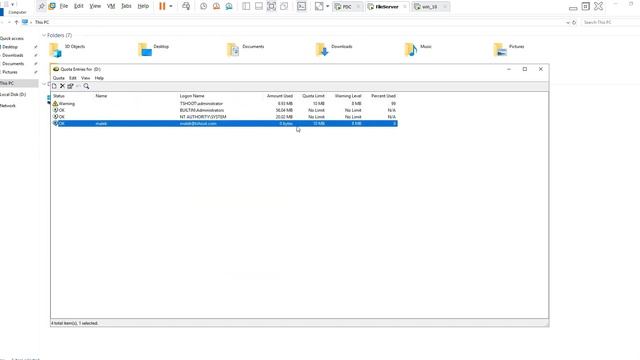Click VMware show library sidebar icon
The image size is (640, 360).
[x=246, y=6]
